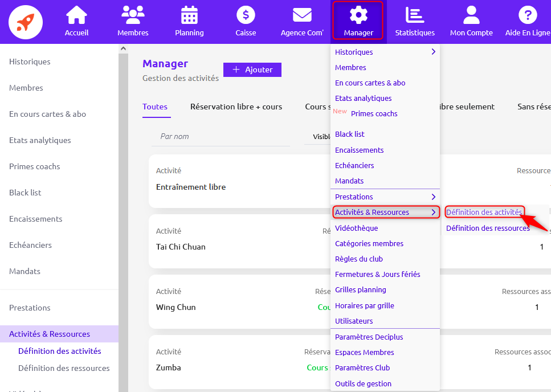The width and height of the screenshot is (551, 392).
Task: Open Règles du club menu entry
Action: (359, 259)
